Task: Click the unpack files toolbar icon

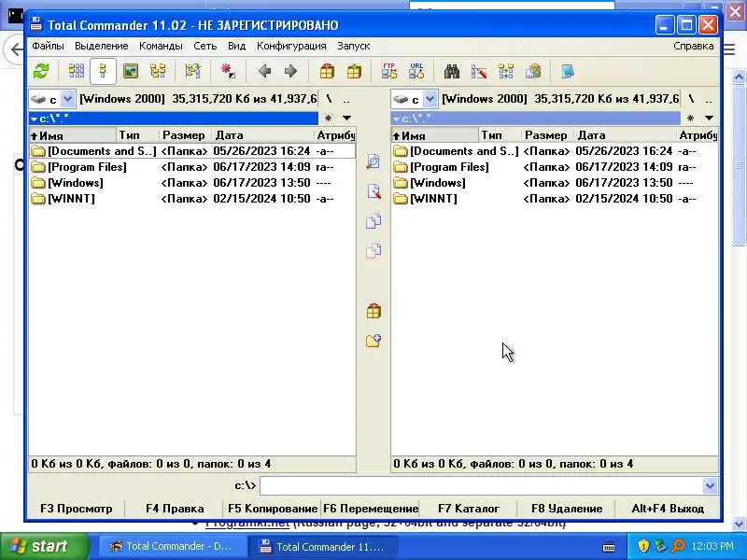Action: pos(354,72)
